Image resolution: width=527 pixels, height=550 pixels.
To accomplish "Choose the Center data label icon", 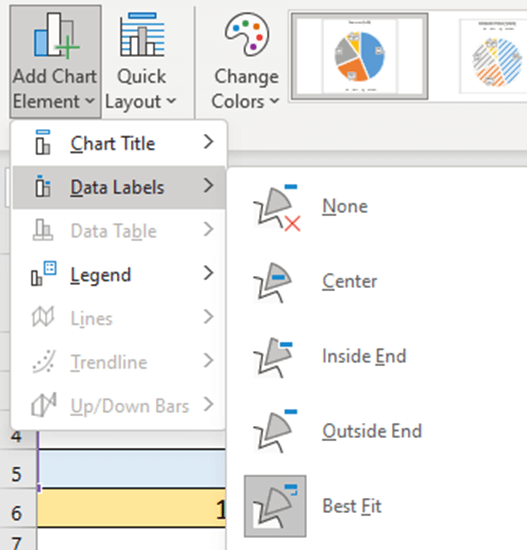I will [273, 282].
